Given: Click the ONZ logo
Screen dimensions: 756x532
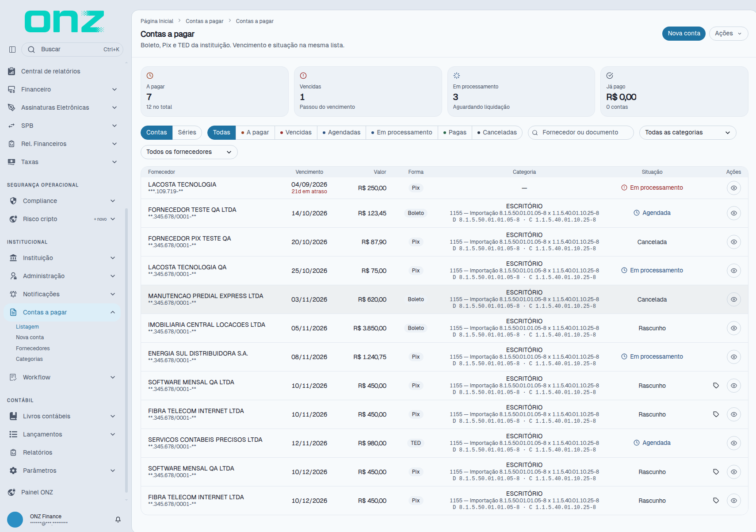Looking at the screenshot, I should pos(65,22).
